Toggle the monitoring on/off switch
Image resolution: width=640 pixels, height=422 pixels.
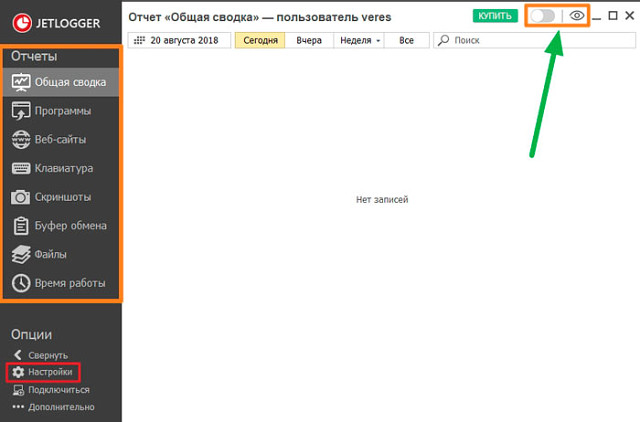click(x=543, y=16)
